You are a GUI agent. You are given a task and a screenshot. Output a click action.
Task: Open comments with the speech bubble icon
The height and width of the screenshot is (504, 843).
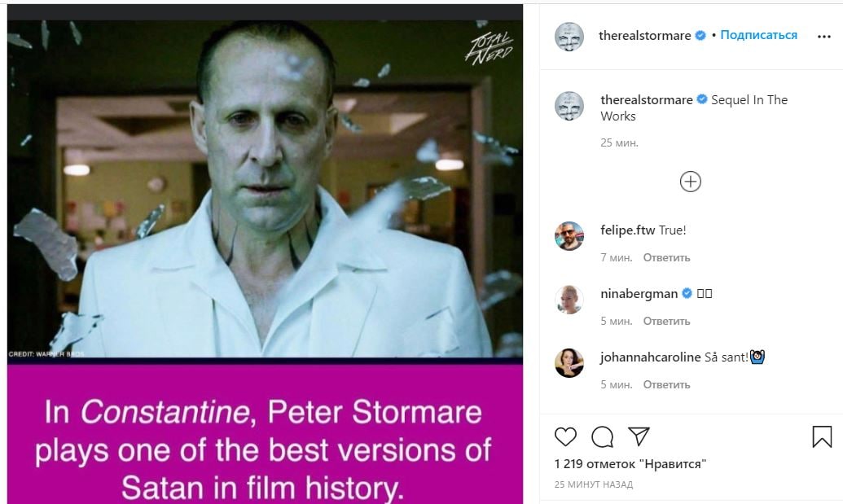click(602, 437)
